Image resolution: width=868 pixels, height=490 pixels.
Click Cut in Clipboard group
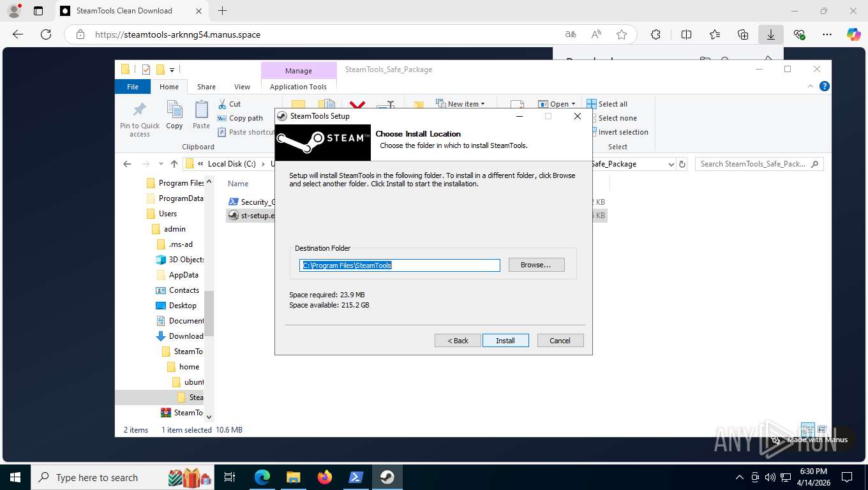tap(229, 104)
